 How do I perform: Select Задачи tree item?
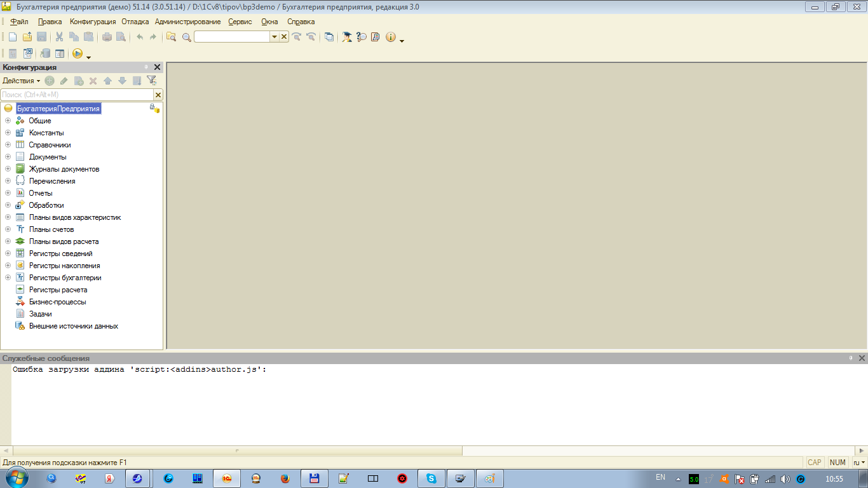tap(41, 314)
